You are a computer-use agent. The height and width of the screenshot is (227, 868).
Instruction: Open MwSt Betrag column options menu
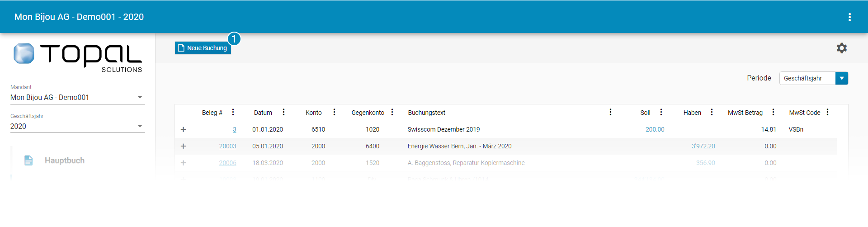[773, 112]
